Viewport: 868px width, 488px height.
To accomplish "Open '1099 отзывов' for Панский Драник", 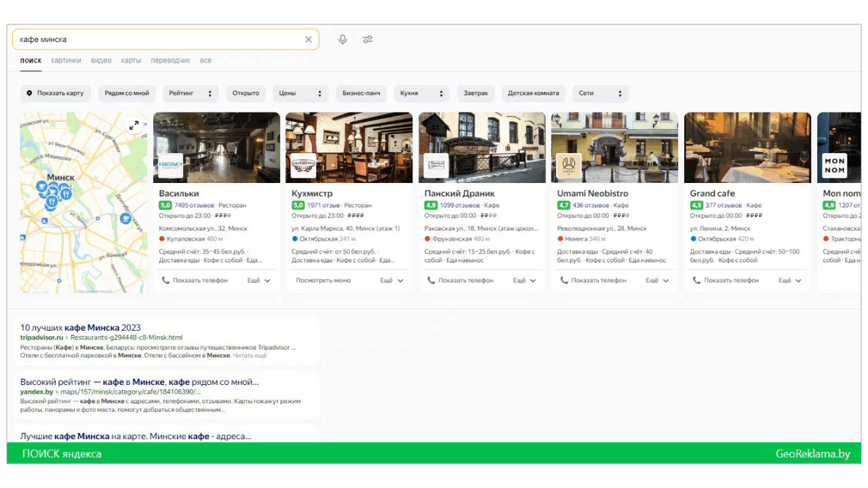I will pyautogui.click(x=460, y=205).
